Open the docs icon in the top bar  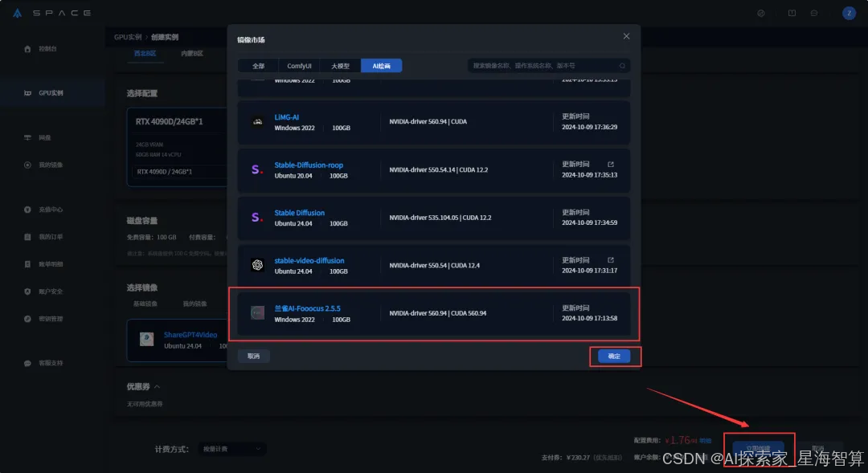click(x=792, y=13)
